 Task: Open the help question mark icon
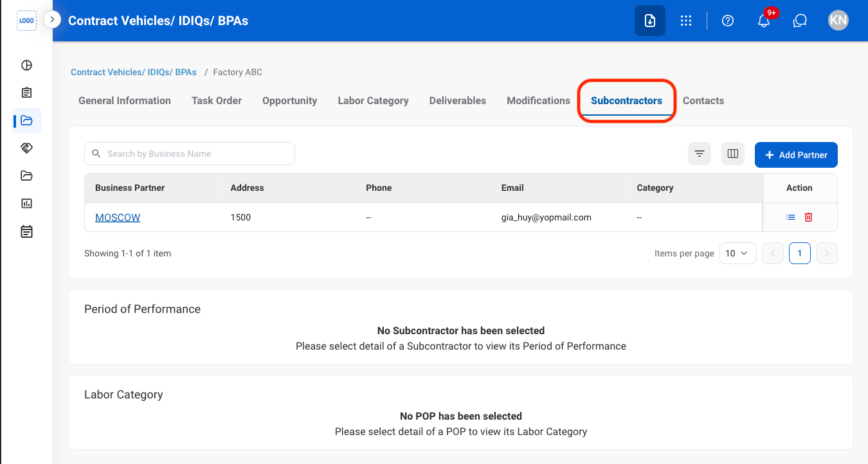pyautogui.click(x=728, y=21)
